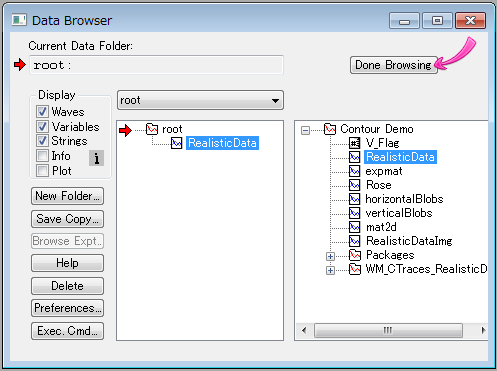This screenshot has height=371, width=497.
Task: Click the wave icon next to mat2d
Action: (355, 227)
